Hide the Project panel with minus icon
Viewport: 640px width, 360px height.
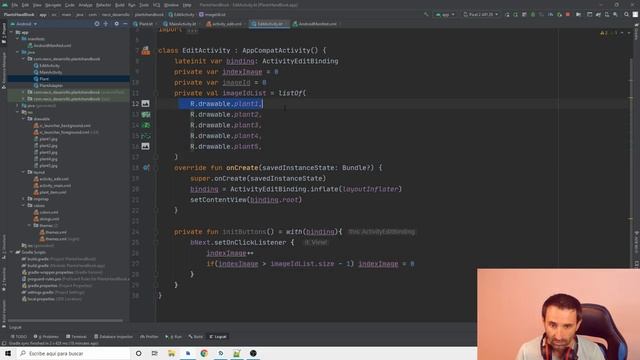click(125, 24)
